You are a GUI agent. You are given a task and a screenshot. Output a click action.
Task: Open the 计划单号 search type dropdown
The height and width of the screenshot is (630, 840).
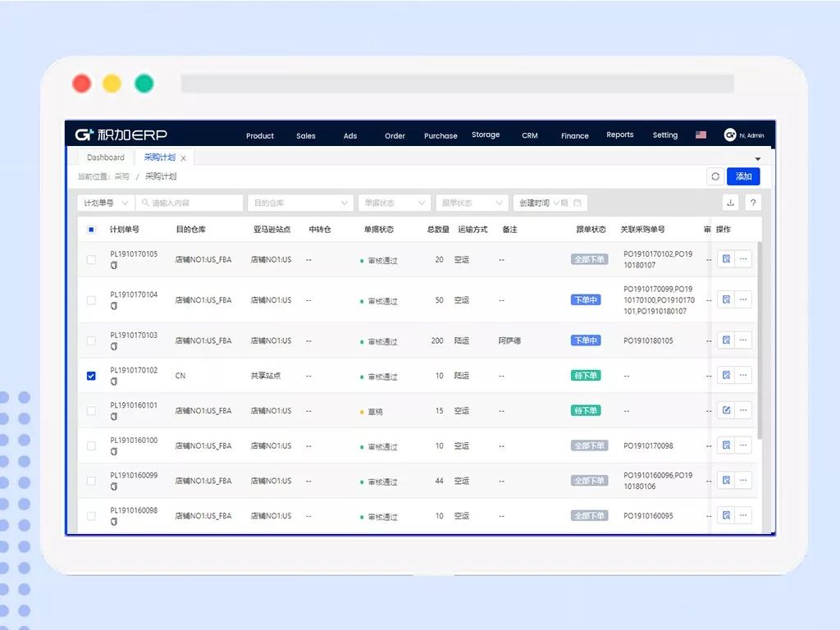click(106, 203)
